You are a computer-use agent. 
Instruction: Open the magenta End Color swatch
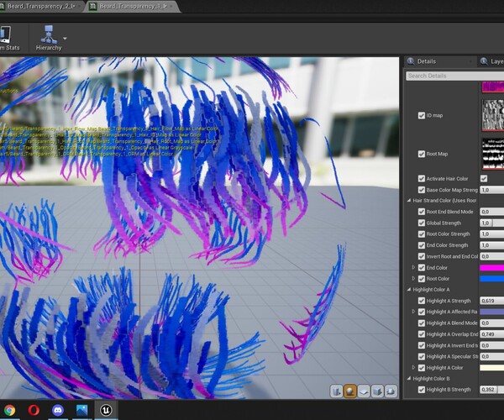click(491, 267)
